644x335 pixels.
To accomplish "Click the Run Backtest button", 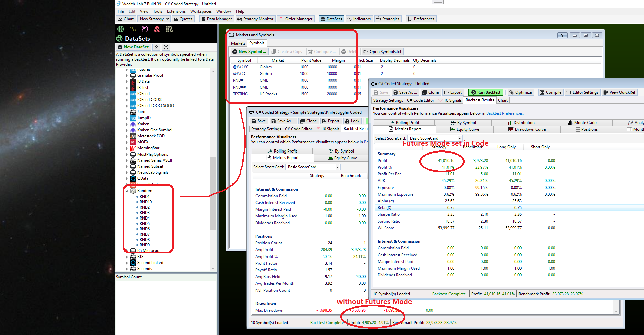I will (x=486, y=92).
